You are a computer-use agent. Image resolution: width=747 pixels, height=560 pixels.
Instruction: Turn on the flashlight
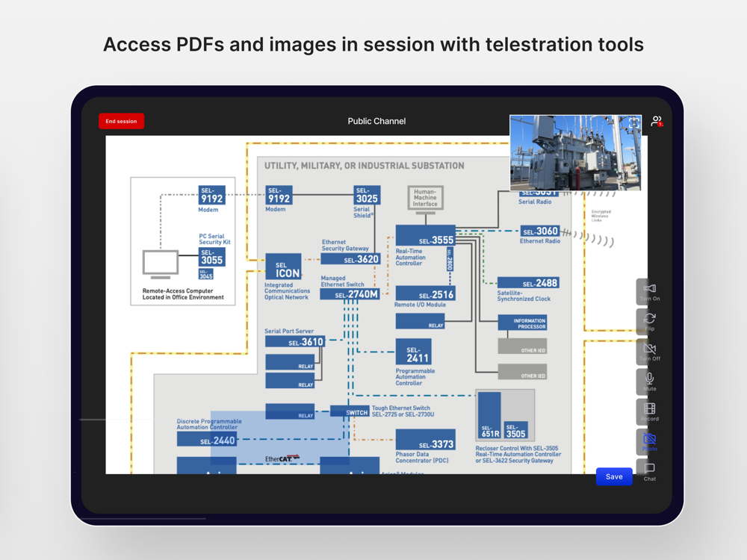649,291
